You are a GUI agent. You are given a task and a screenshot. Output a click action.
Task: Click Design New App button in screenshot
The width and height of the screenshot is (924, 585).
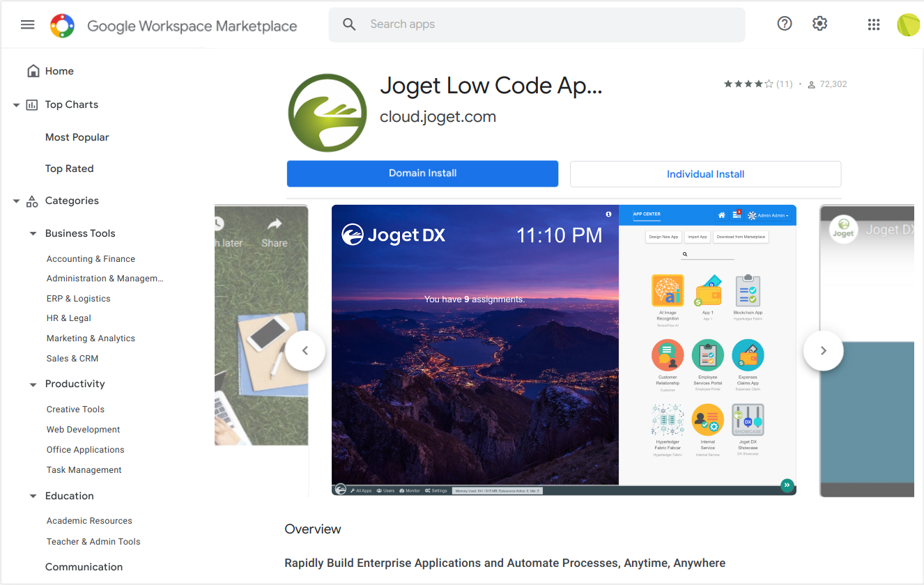click(x=663, y=237)
